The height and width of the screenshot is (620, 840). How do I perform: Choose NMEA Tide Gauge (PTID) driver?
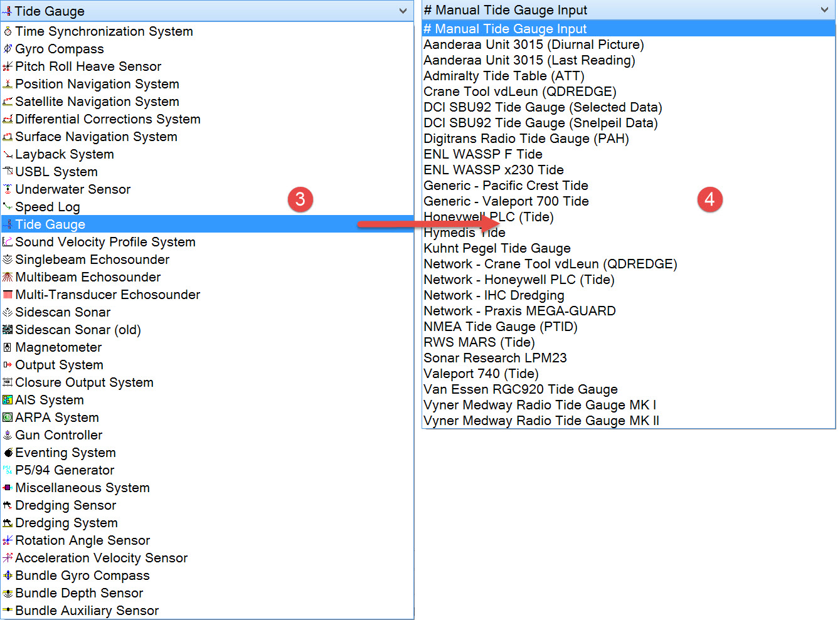coord(629,327)
